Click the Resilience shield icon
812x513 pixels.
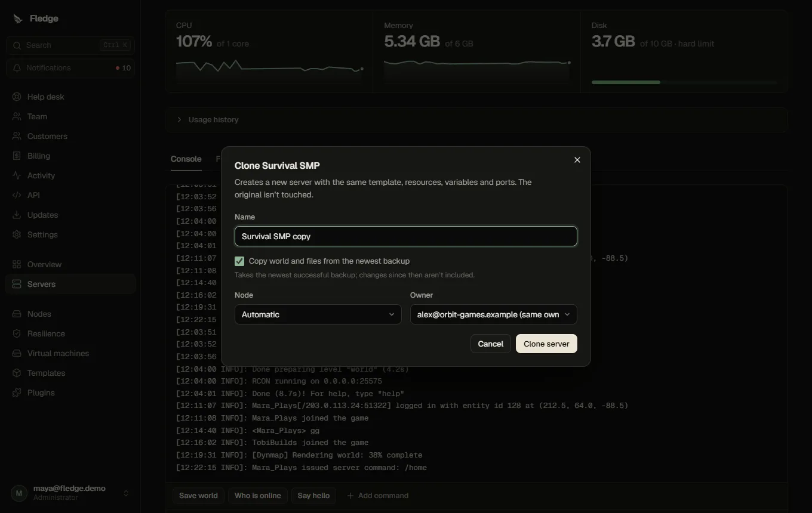pos(17,333)
